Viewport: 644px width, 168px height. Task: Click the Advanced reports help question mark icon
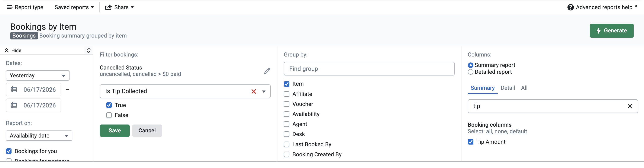pyautogui.click(x=570, y=7)
